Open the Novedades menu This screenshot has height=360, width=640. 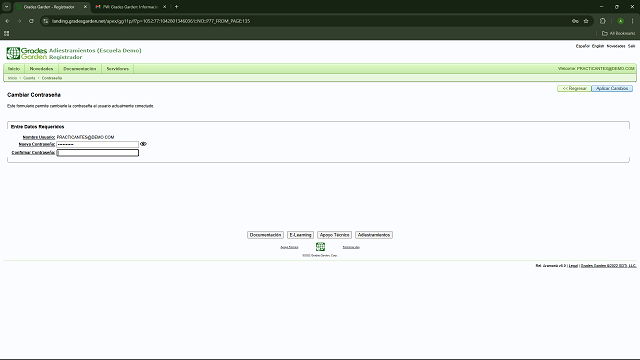tap(41, 69)
